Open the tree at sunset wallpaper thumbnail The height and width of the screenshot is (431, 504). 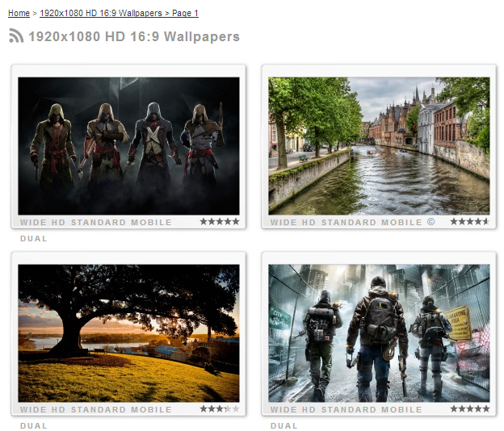[128, 333]
